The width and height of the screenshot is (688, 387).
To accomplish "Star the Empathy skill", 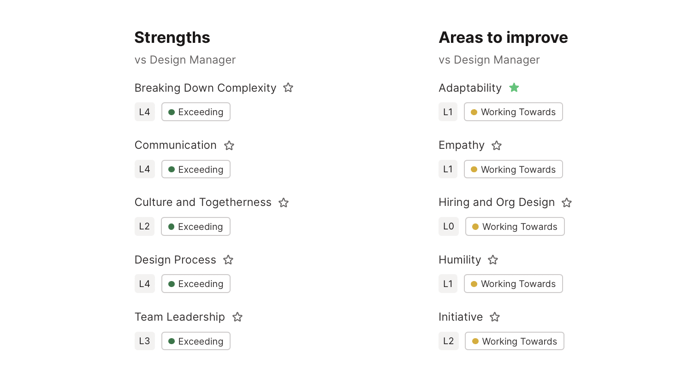I will point(496,145).
